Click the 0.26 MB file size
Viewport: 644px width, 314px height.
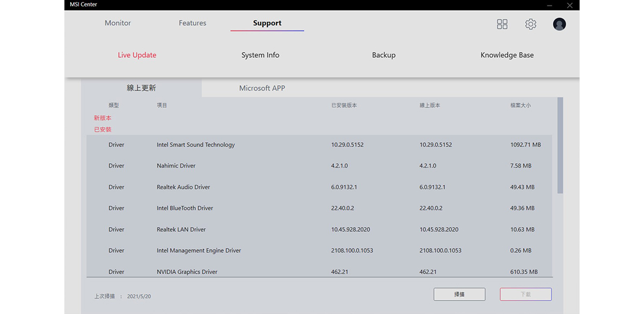pyautogui.click(x=521, y=251)
